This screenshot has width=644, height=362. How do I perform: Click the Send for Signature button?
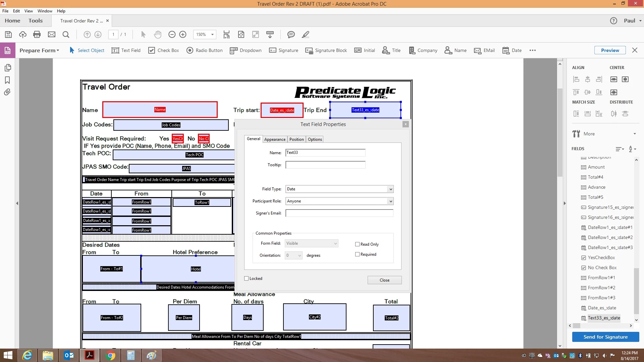click(x=605, y=337)
